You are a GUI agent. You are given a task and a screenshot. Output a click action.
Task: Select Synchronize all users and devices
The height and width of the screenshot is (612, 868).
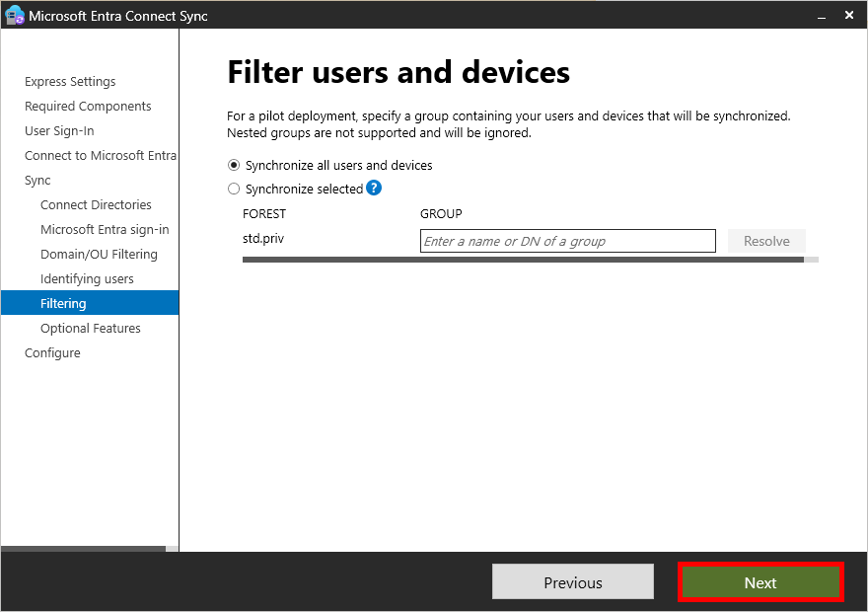coord(234,165)
